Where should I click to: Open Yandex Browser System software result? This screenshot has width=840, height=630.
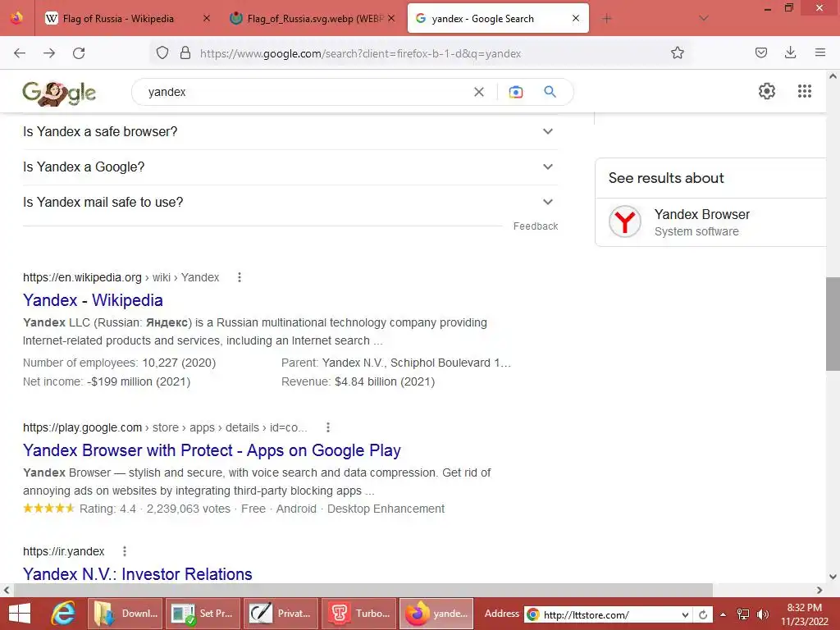tap(710, 222)
